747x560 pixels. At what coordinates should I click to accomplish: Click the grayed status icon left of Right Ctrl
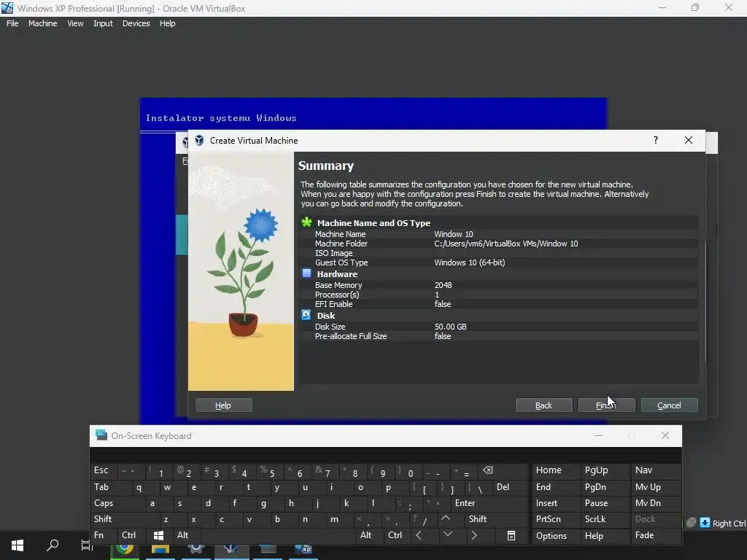coord(691,522)
